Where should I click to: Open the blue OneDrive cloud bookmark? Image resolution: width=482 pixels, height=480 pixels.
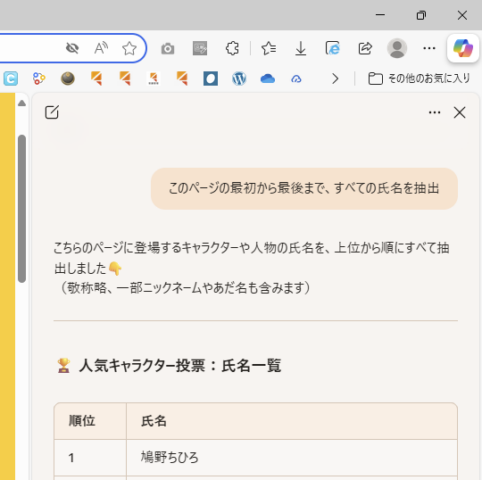(x=268, y=79)
